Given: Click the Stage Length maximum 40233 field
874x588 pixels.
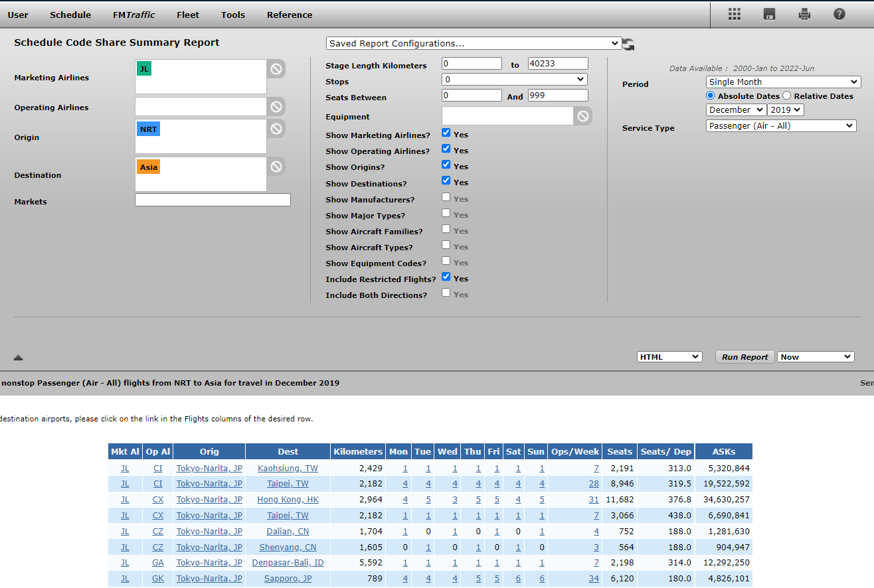Looking at the screenshot, I should pyautogui.click(x=558, y=64).
